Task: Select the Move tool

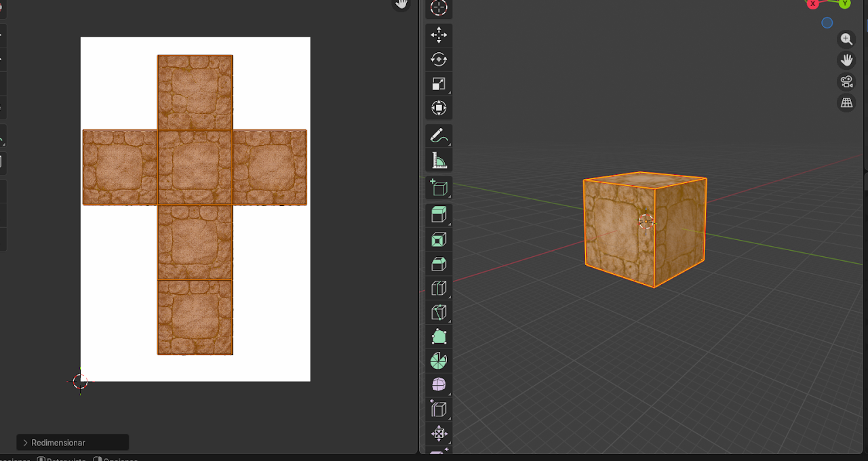Action: point(439,35)
